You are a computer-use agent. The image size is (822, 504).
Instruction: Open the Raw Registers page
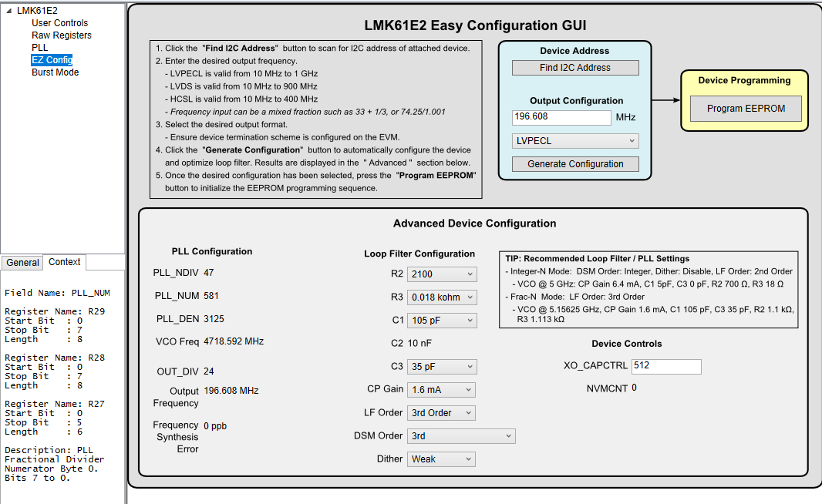(x=62, y=35)
